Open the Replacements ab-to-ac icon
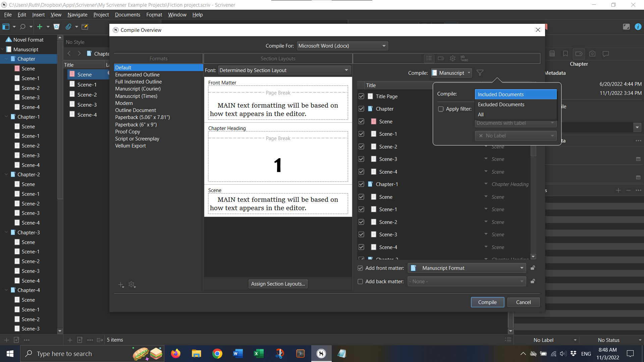This screenshot has height=362, width=644. [464, 58]
